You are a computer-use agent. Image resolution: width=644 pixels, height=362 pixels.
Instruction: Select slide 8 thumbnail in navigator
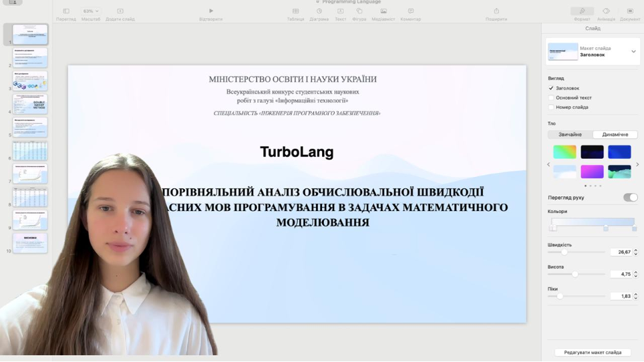tap(30, 197)
